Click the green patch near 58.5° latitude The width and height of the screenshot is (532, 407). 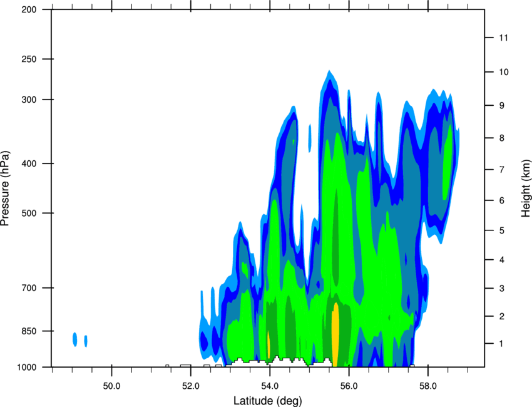[448, 163]
